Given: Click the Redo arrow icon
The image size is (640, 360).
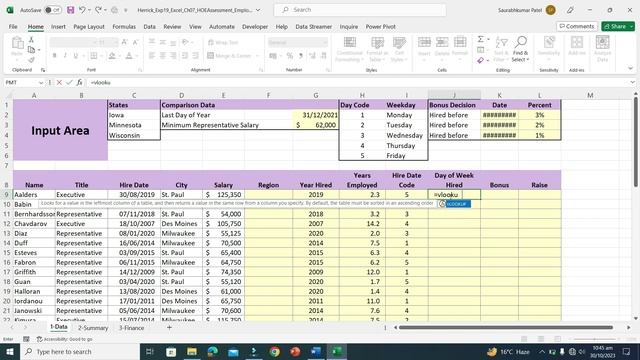Looking at the screenshot, I should click(x=98, y=10).
